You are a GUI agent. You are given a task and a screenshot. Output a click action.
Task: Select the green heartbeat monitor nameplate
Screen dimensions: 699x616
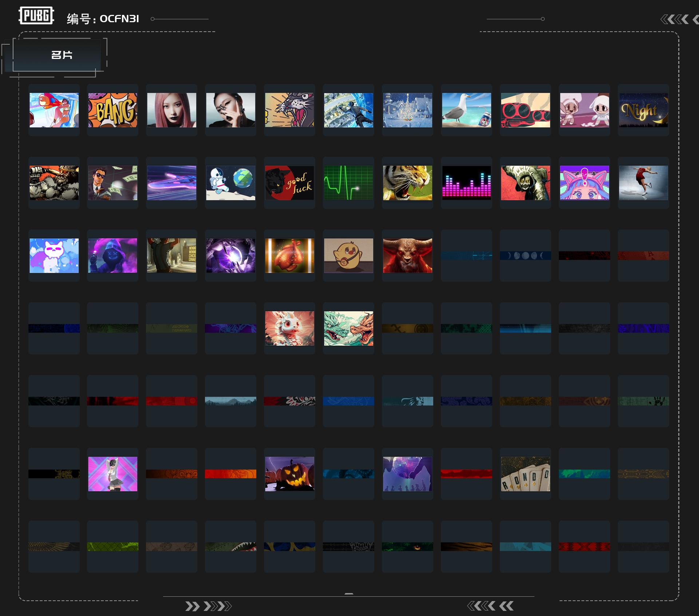tap(349, 183)
